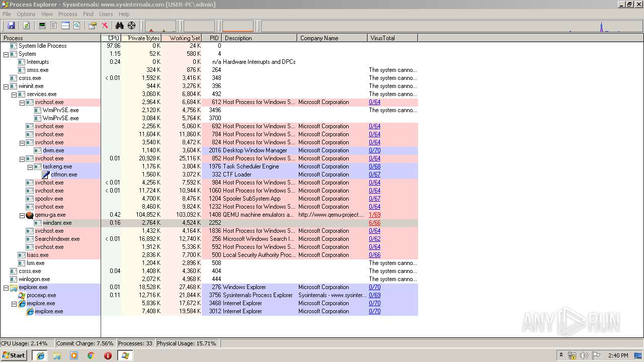Sort by the CPU column header

(111, 38)
